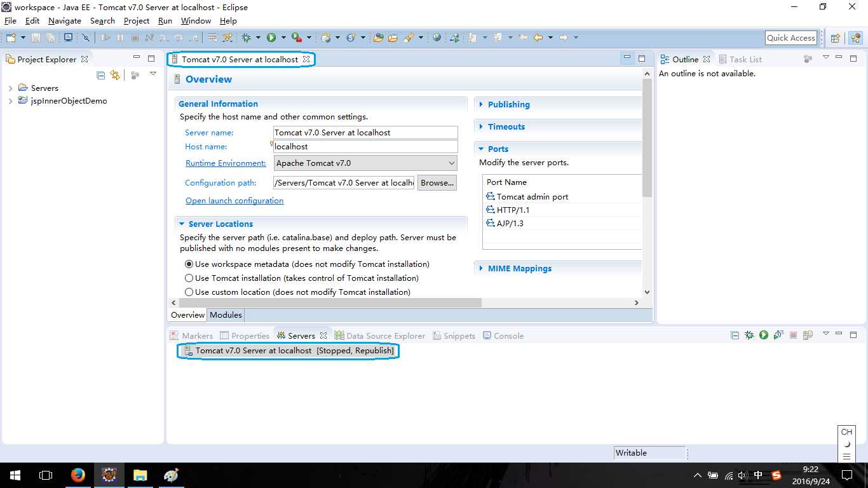Expand the jspInnerObjectDemo project node
This screenshot has height=488, width=868.
[10, 101]
